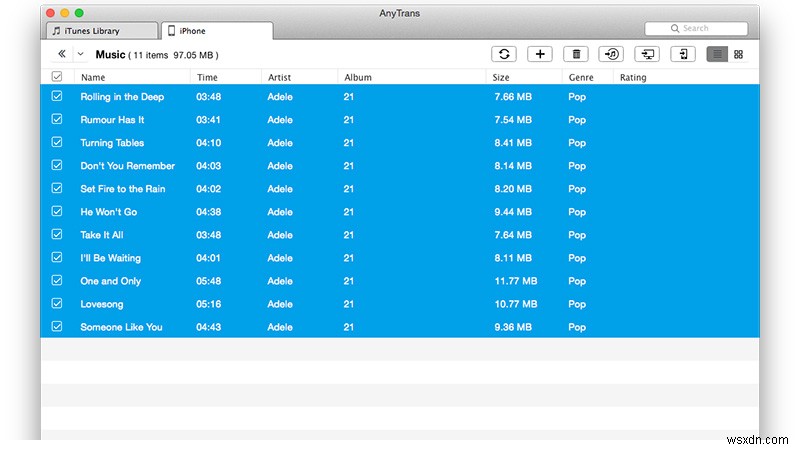Screen dimensions: 800x450
Task: Select the song I'll Be Waiting
Action: tap(110, 258)
